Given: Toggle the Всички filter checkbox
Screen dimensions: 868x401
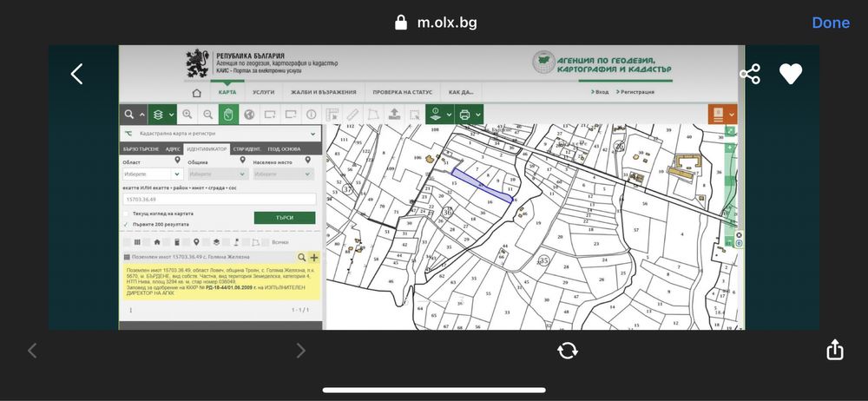Looking at the screenshot, I should pyautogui.click(x=266, y=242).
